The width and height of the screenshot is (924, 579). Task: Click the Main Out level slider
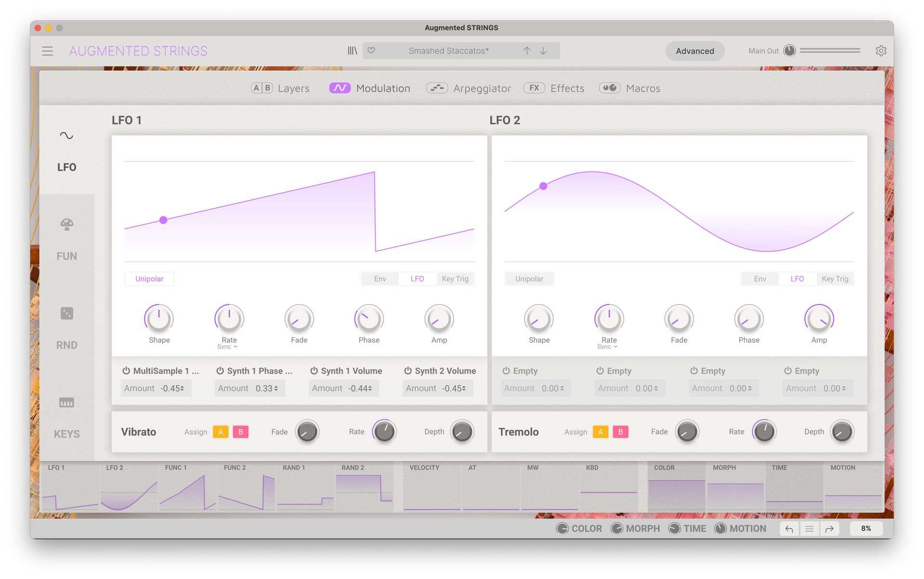(x=830, y=50)
